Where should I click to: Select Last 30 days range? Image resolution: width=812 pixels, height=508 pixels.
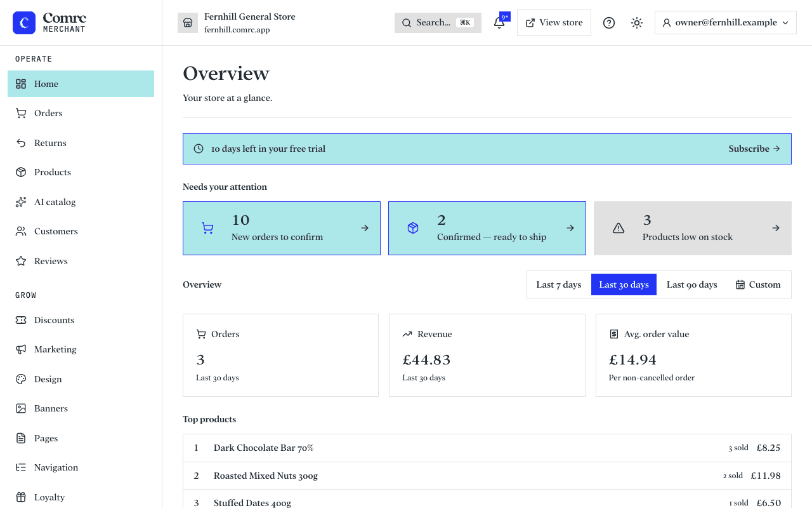624,284
